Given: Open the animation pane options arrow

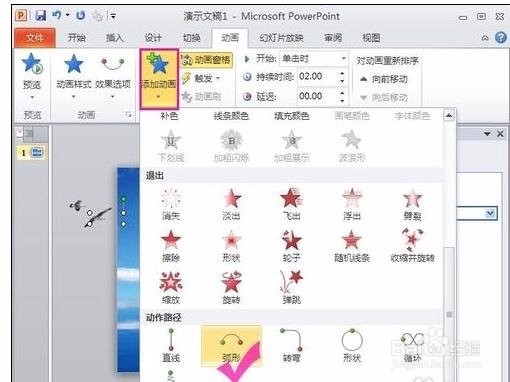Looking at the screenshot, I should point(487,134).
